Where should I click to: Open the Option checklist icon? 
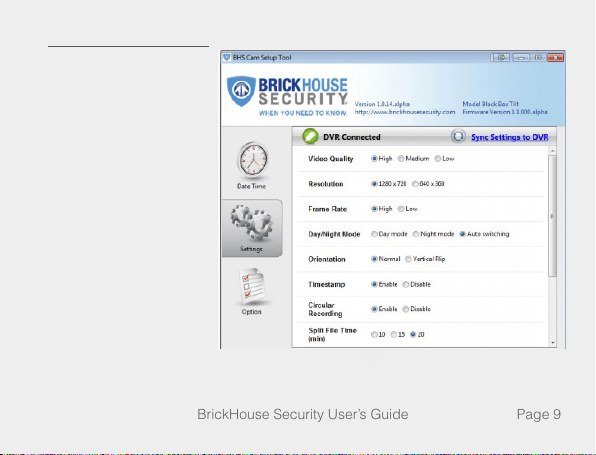(x=252, y=286)
